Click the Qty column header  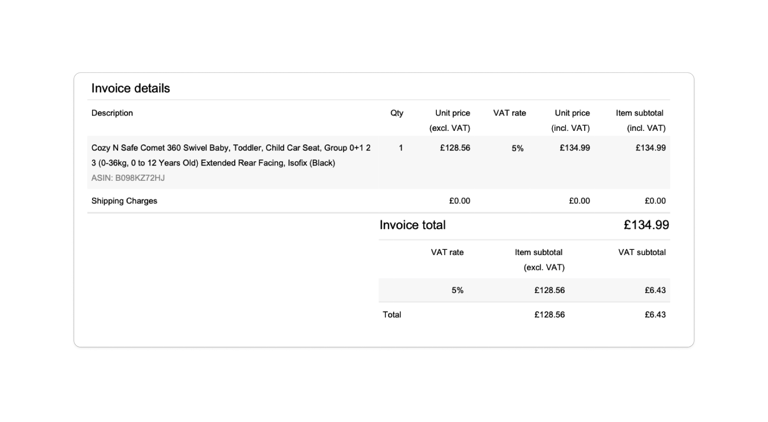coord(396,113)
